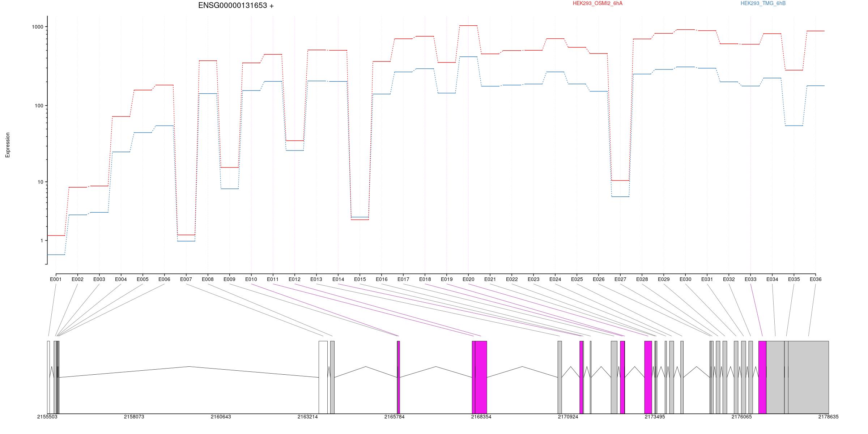Select the HEK293_TMG_6hB legend label

(763, 3)
